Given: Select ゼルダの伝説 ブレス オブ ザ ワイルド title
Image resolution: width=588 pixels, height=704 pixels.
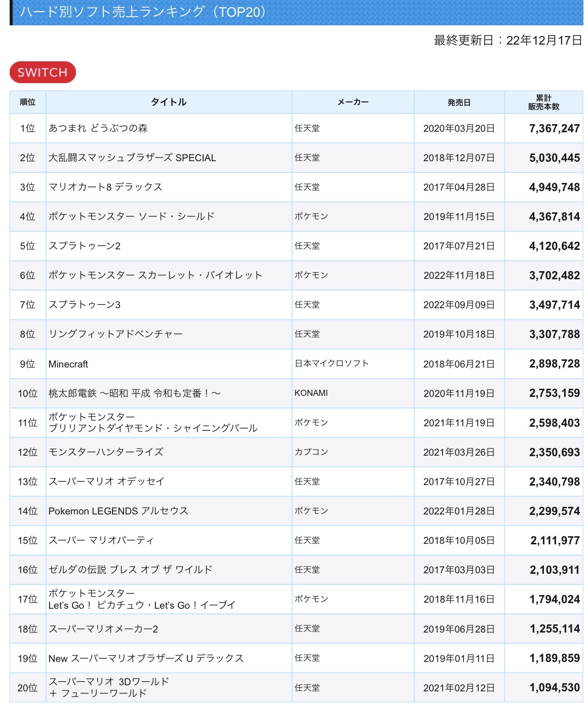Looking at the screenshot, I should (x=130, y=570).
